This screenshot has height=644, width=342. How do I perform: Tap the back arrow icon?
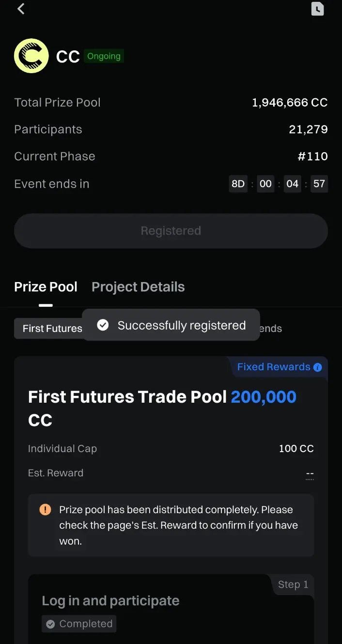coord(21,9)
